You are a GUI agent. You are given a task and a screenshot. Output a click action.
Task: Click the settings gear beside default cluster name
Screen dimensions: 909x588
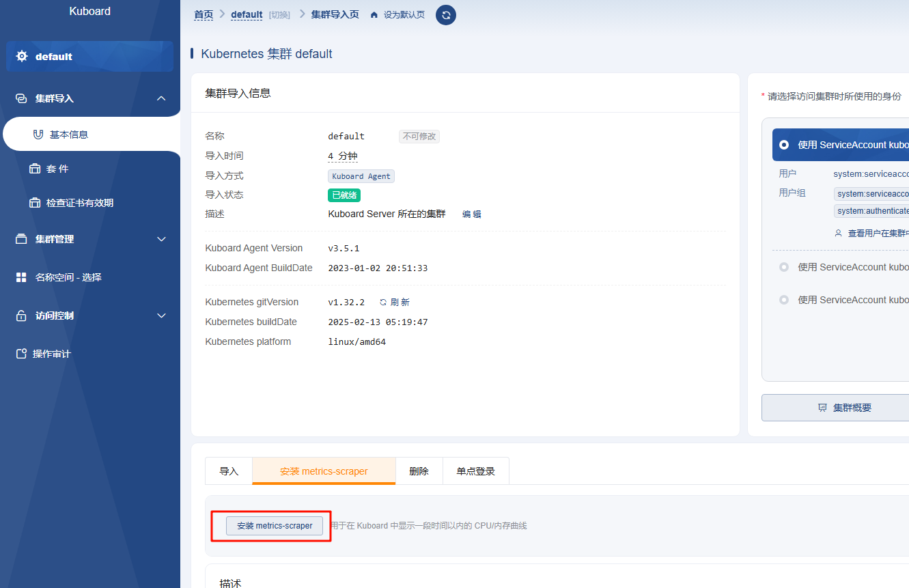[x=20, y=56]
